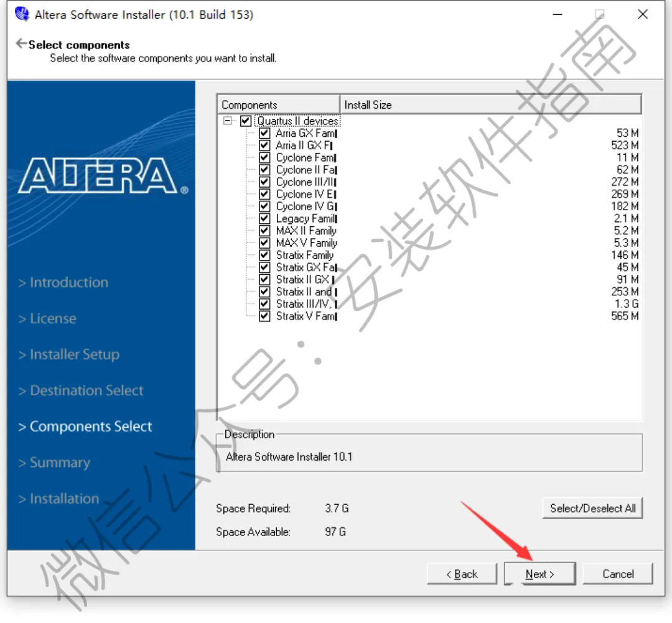Disable the Cyclone III checkbox
The height and width of the screenshot is (623, 672).
click(x=264, y=182)
